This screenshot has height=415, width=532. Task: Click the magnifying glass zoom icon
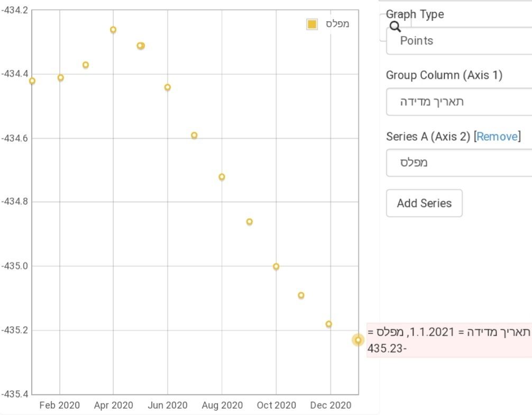[x=395, y=26]
